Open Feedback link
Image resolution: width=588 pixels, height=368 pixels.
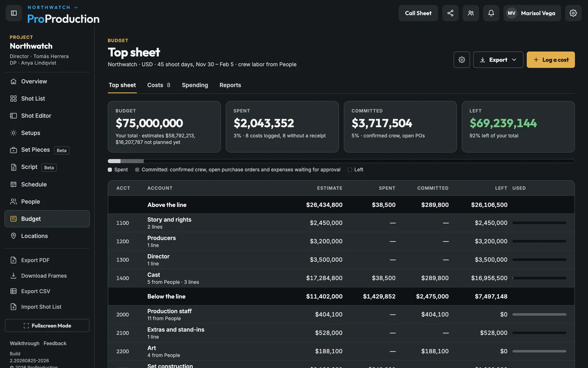[55, 343]
